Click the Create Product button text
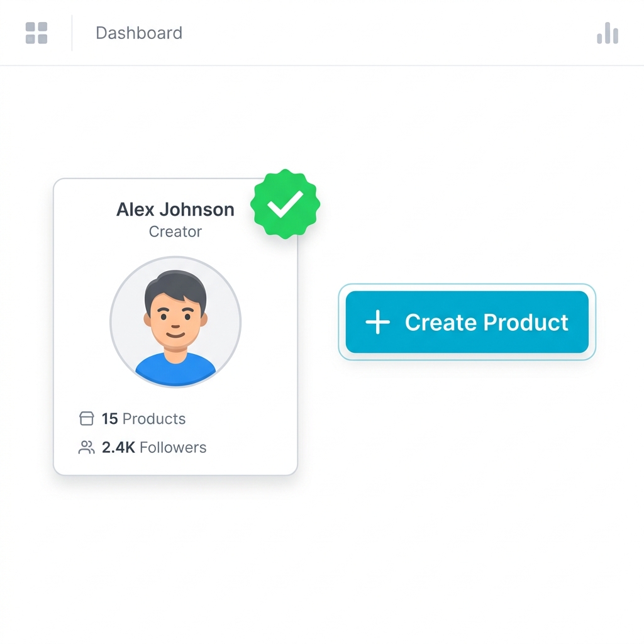 coord(486,322)
